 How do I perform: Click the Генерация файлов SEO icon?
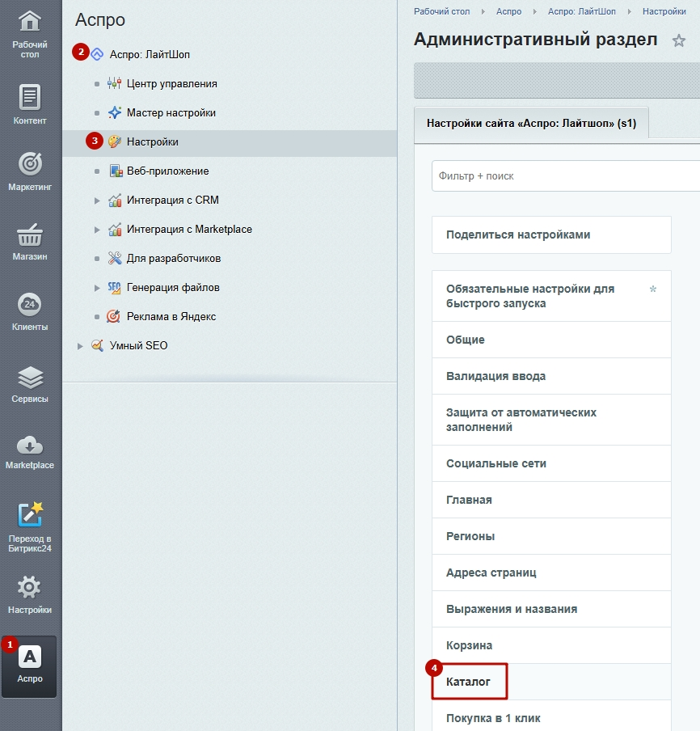click(x=114, y=288)
